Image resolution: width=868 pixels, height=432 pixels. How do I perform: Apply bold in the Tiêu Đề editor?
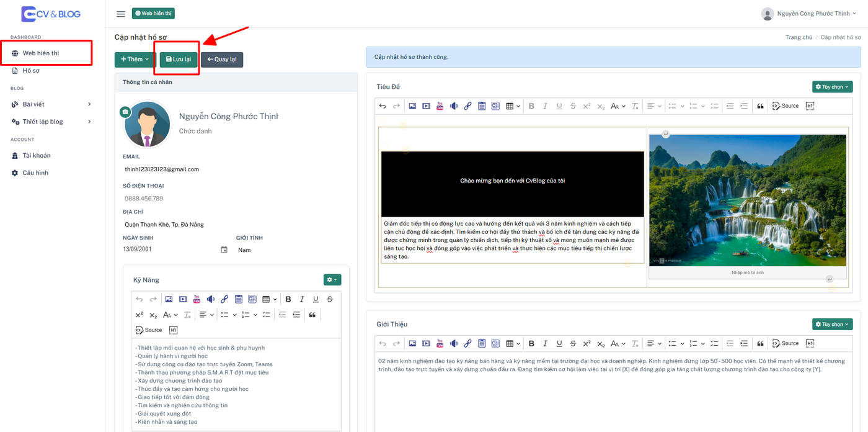[531, 106]
